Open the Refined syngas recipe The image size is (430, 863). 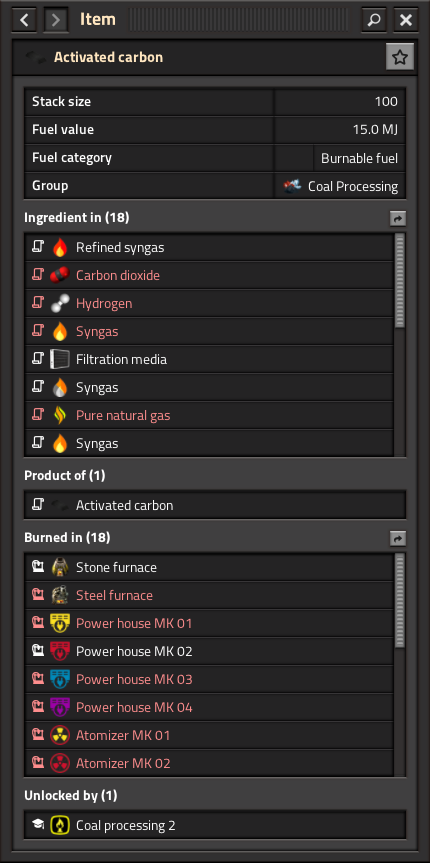pos(209,248)
